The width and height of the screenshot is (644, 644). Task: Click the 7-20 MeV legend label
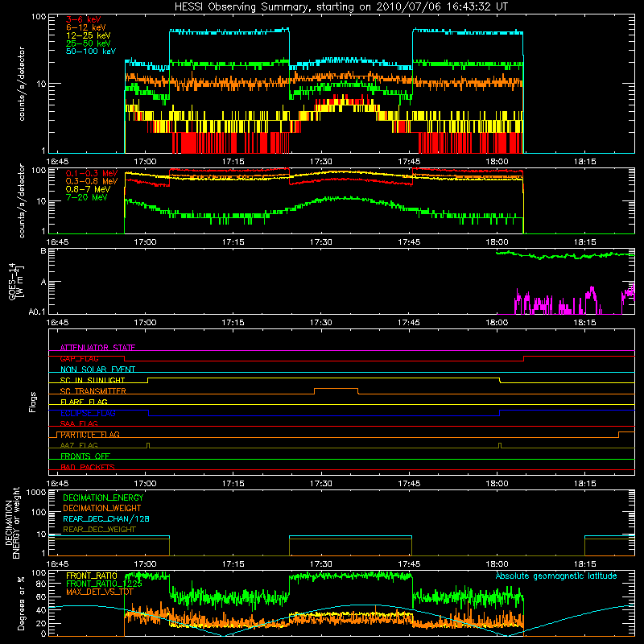tap(86, 197)
